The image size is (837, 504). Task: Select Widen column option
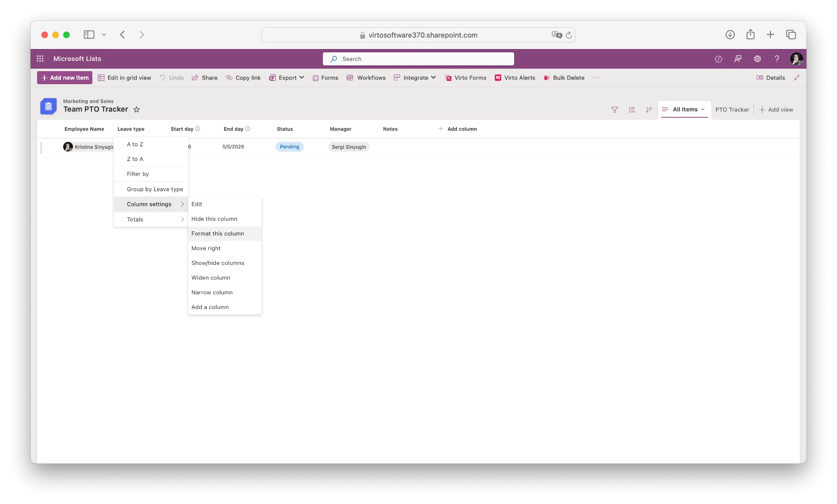pyautogui.click(x=224, y=278)
